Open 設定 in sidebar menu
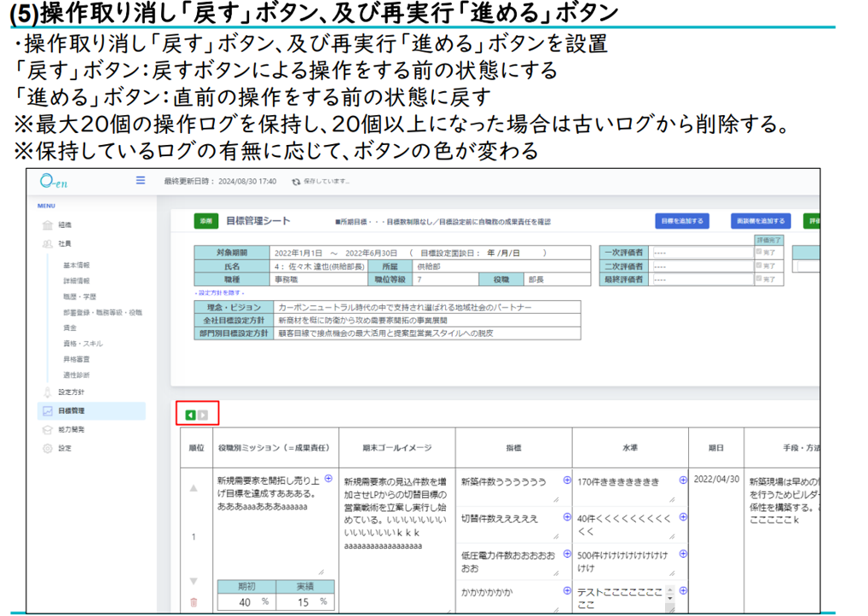This screenshot has width=868, height=616. [x=65, y=449]
